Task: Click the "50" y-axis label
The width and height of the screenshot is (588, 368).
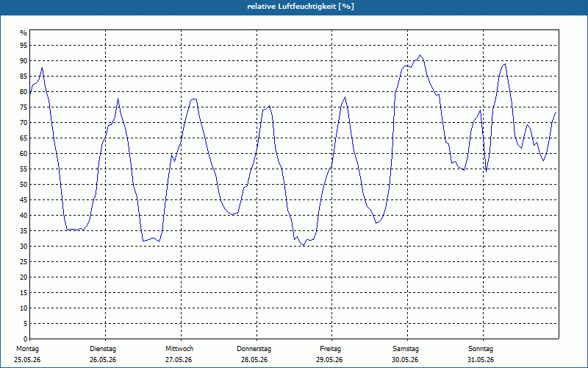Action: (x=24, y=185)
